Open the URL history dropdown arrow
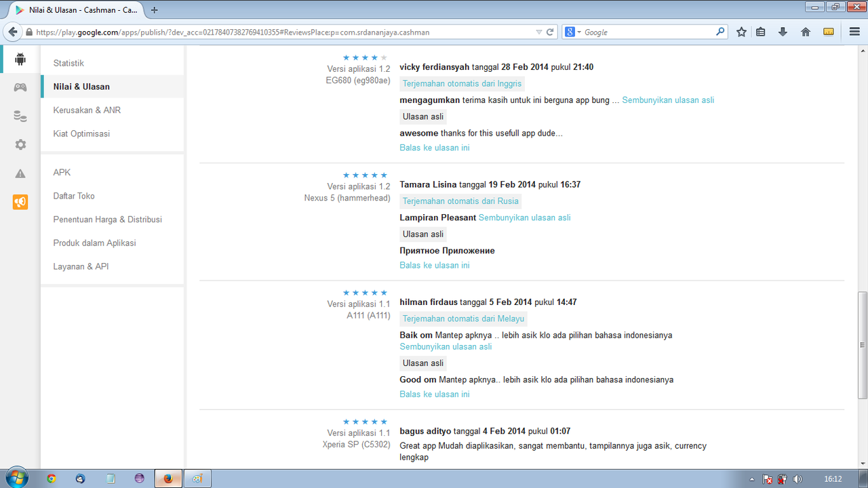Screen dimensions: 868x488 click(x=538, y=32)
